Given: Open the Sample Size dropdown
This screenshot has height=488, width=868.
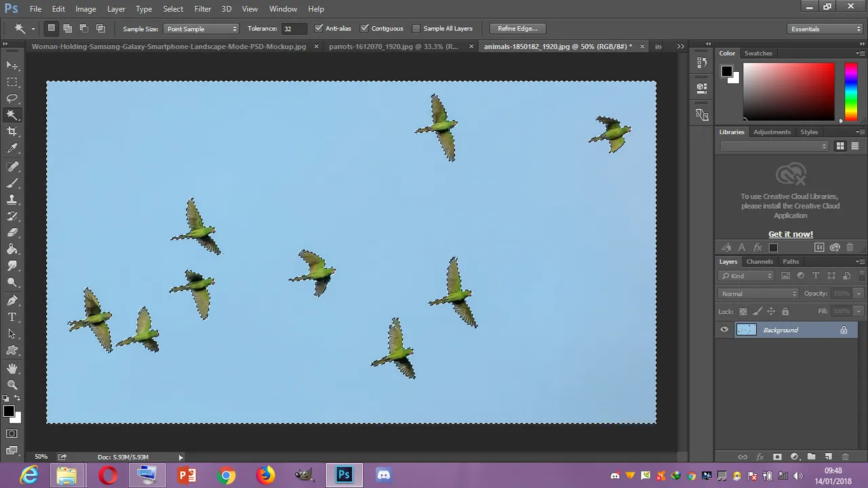Looking at the screenshot, I should pos(201,28).
